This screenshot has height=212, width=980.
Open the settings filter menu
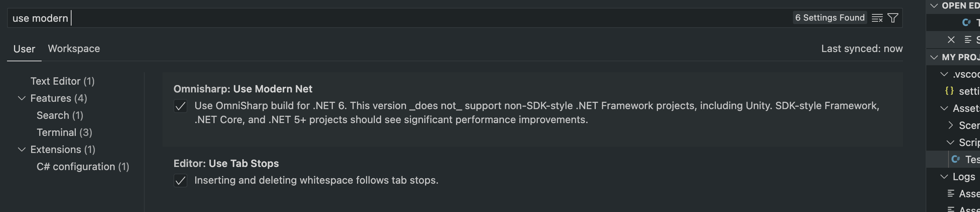(893, 18)
